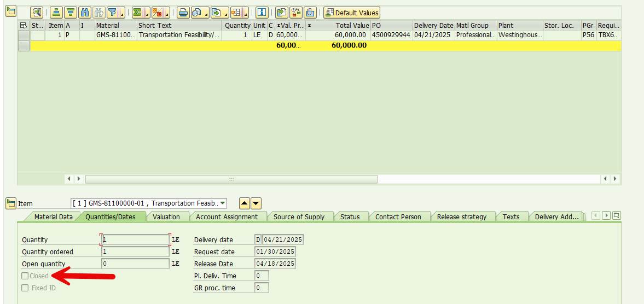
Task: Sort the item list in ascending order
Action: point(57,13)
